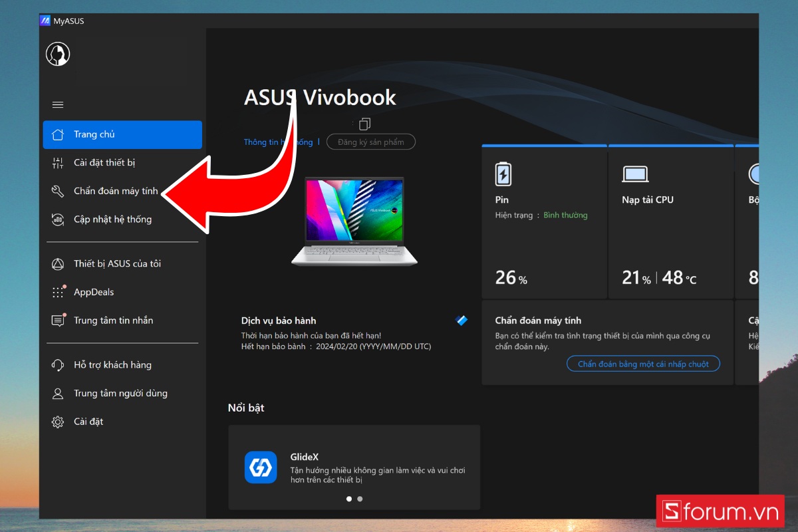
Task: Collapse sidebar with hamburger menu icon
Action: pyautogui.click(x=58, y=104)
